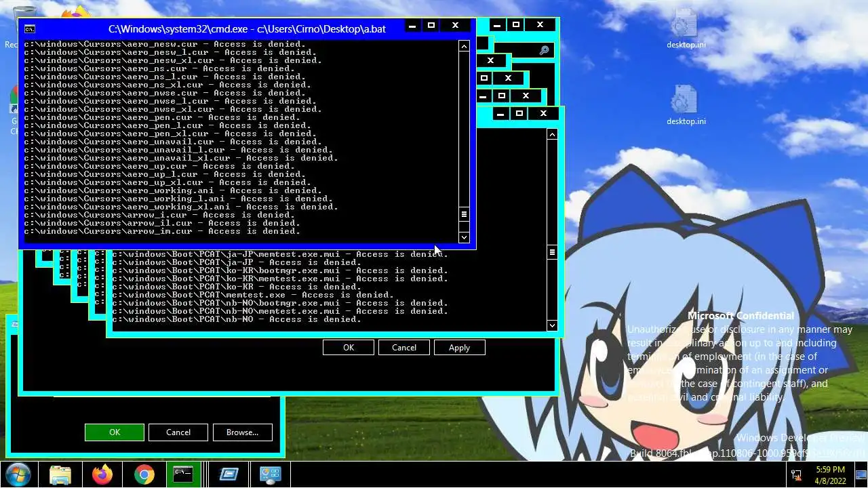
Task: Minimize the PCAT cmd window behind
Action: (500, 114)
